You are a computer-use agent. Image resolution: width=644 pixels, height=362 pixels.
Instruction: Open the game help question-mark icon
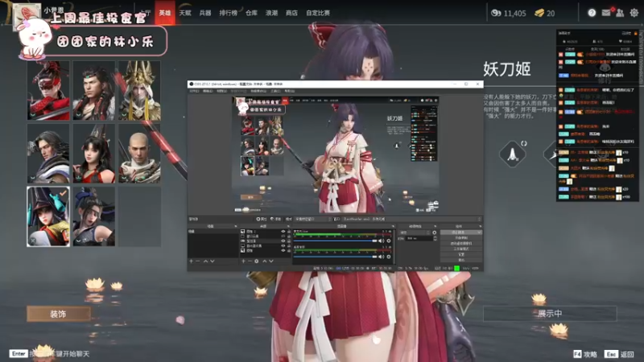[x=592, y=13]
